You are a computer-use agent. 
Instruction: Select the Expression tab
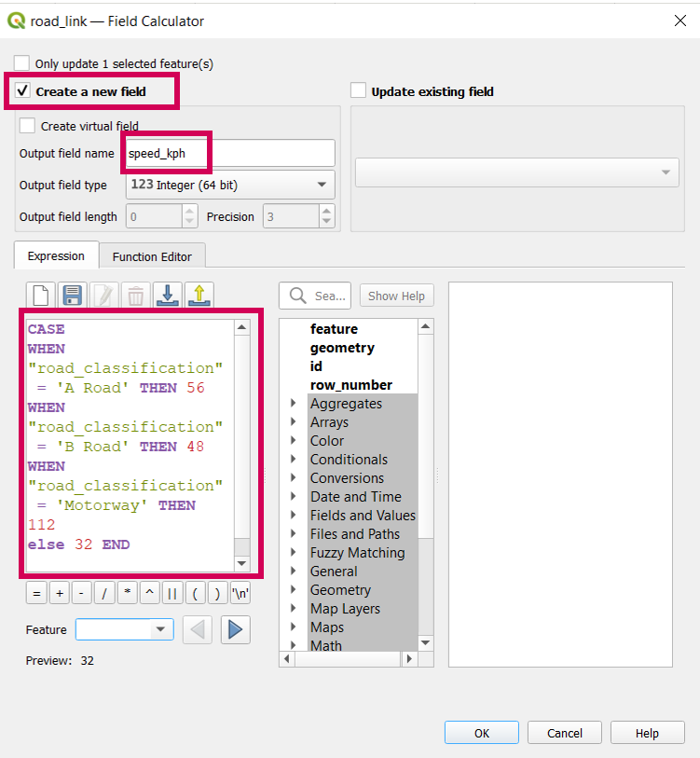[x=56, y=256]
